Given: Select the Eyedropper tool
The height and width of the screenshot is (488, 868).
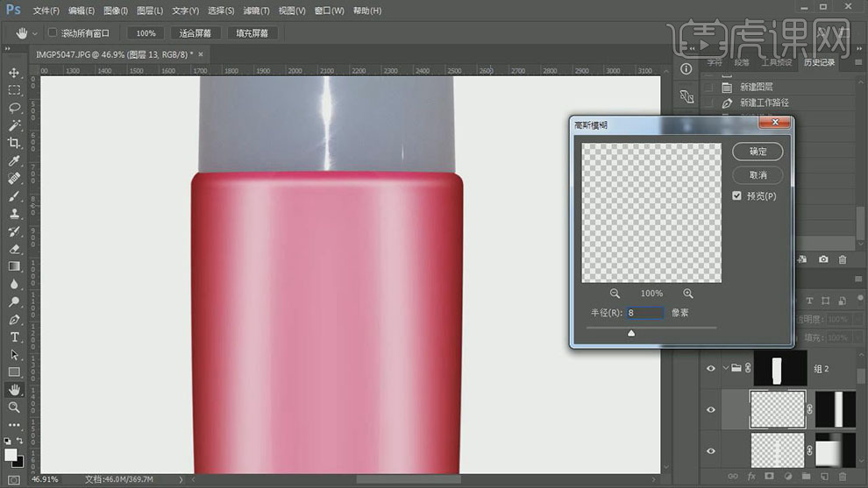Looking at the screenshot, I should [x=14, y=161].
